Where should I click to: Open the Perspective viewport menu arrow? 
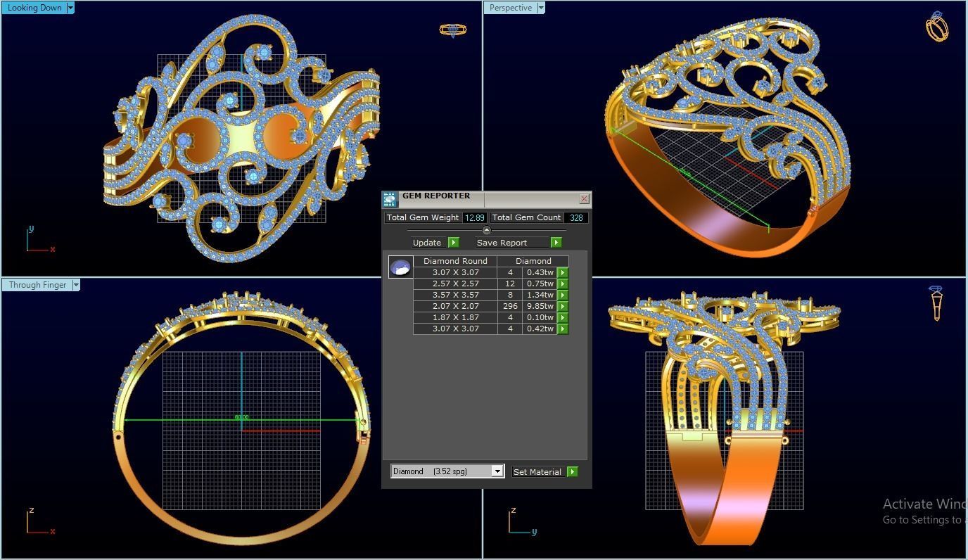click(x=541, y=8)
